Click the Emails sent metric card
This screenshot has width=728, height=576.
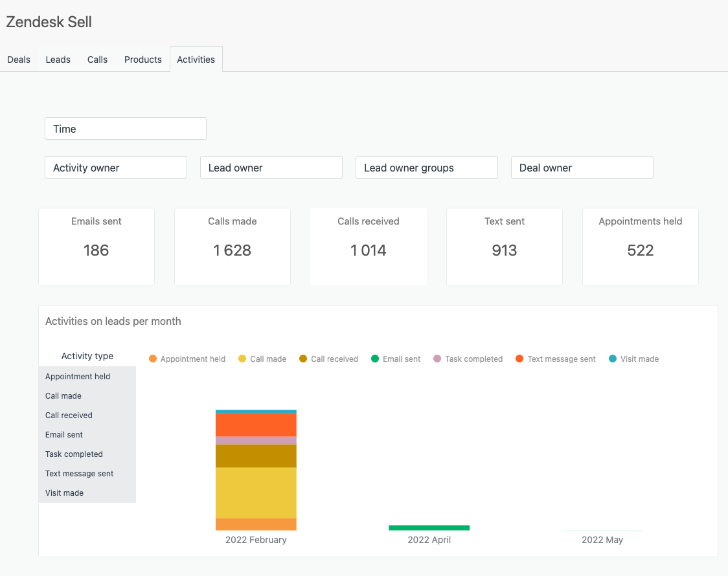pyautogui.click(x=96, y=246)
